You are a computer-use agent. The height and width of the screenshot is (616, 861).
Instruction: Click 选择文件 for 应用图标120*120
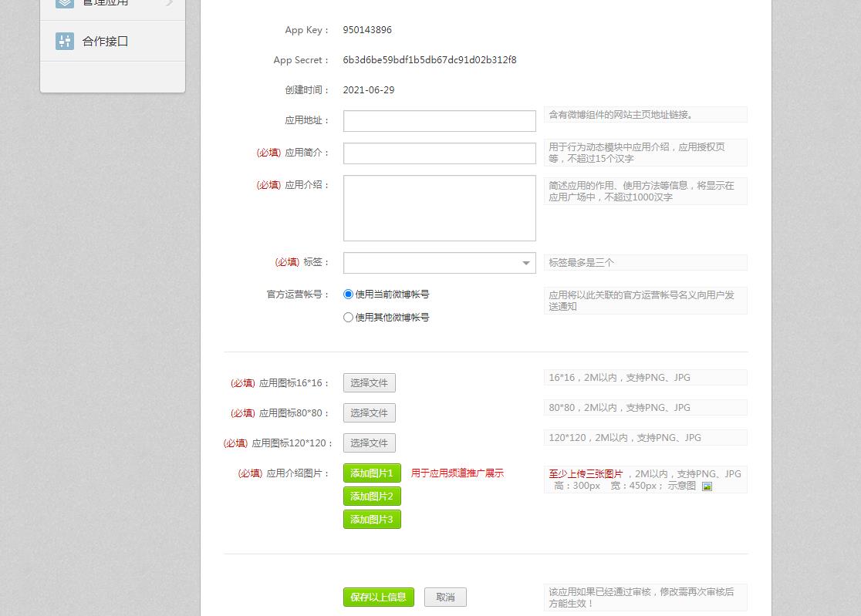[369, 443]
